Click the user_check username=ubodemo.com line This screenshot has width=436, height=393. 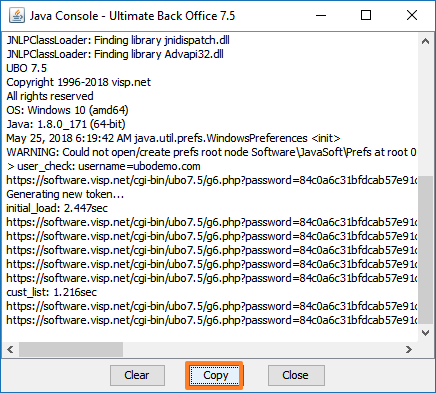(103, 166)
